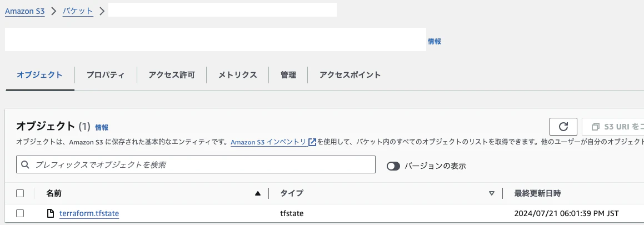
Task: Click 情報 link next to オブジェクト heading
Action: [102, 128]
